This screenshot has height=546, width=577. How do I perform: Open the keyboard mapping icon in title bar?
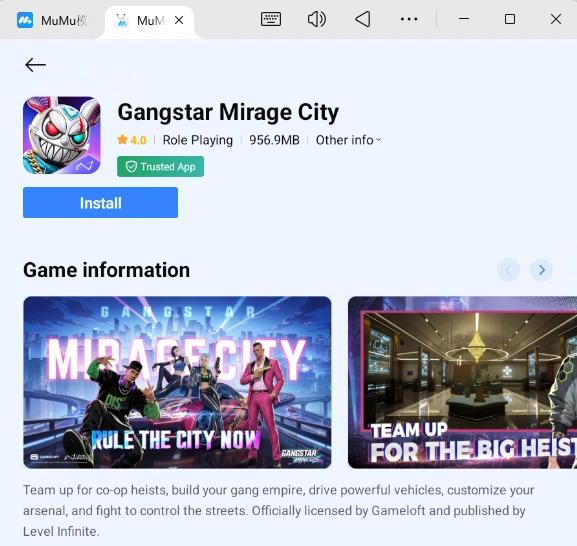271,19
